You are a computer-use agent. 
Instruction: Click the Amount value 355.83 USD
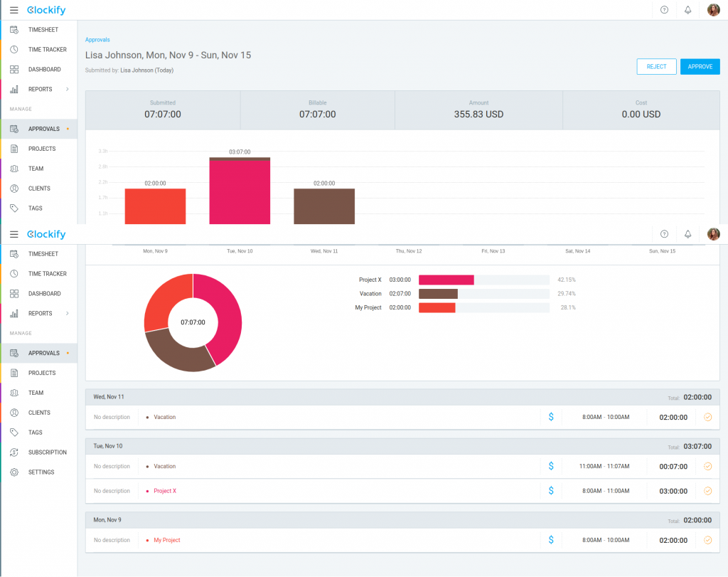coord(478,115)
